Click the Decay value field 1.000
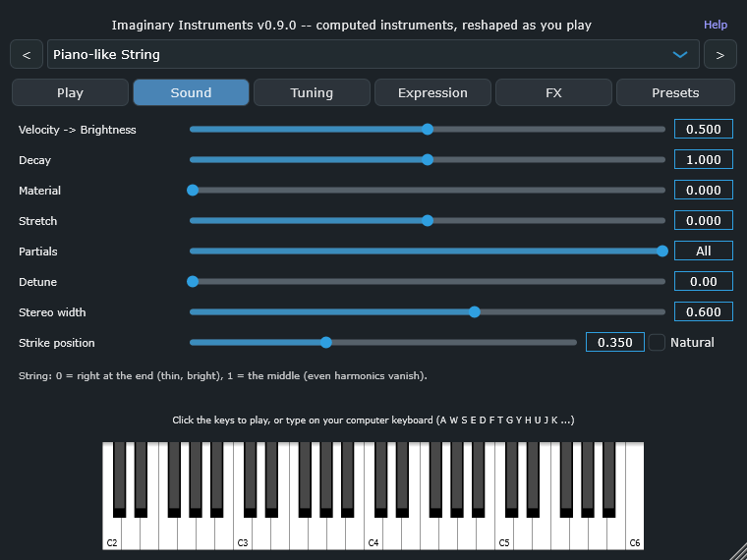 [703, 159]
